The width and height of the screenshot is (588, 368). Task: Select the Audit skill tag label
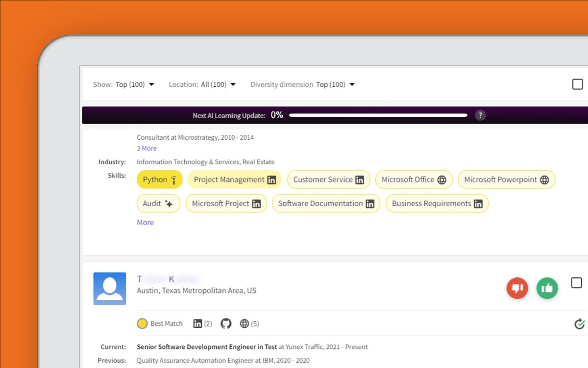point(152,204)
